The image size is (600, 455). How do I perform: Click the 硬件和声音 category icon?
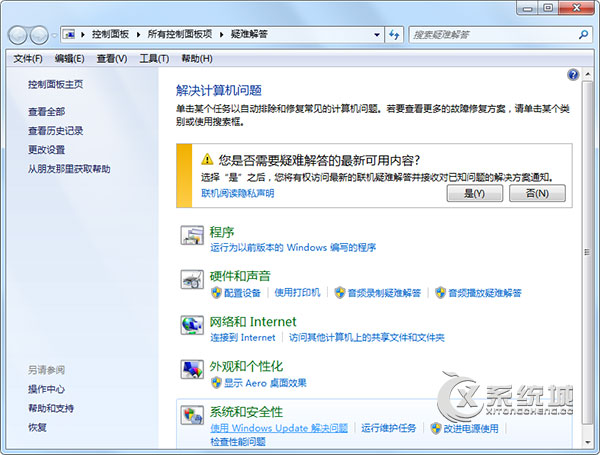click(x=192, y=279)
